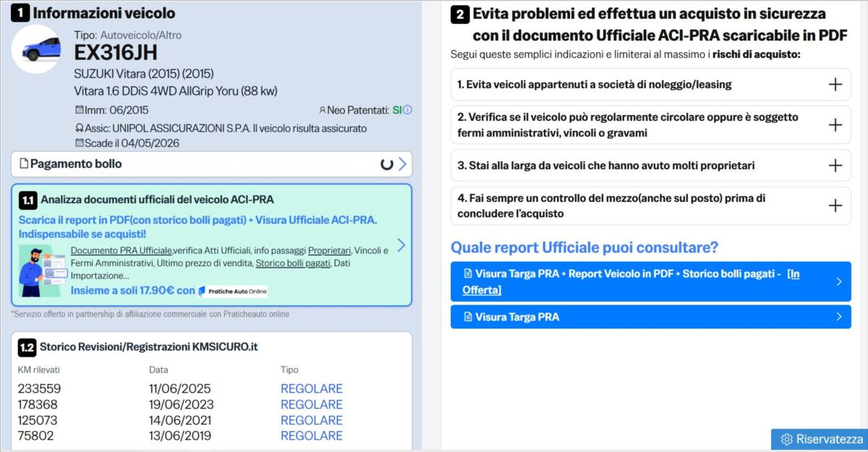Click the Neo Patentati info icon
This screenshot has height=452, width=868.
407,110
